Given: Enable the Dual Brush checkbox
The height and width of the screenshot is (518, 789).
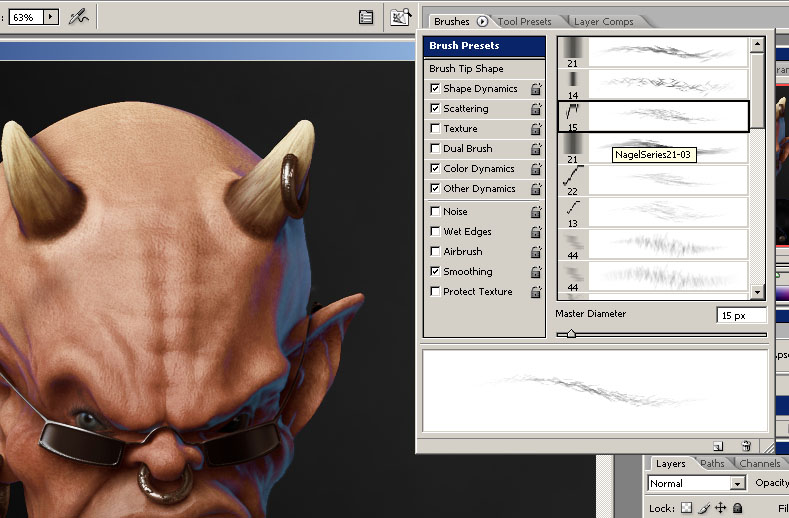Looking at the screenshot, I should pyautogui.click(x=435, y=149).
